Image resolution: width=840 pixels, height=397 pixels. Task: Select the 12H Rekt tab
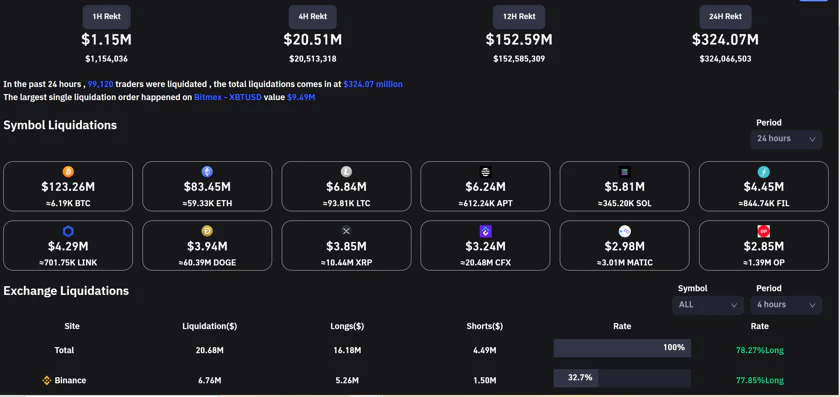coord(519,17)
